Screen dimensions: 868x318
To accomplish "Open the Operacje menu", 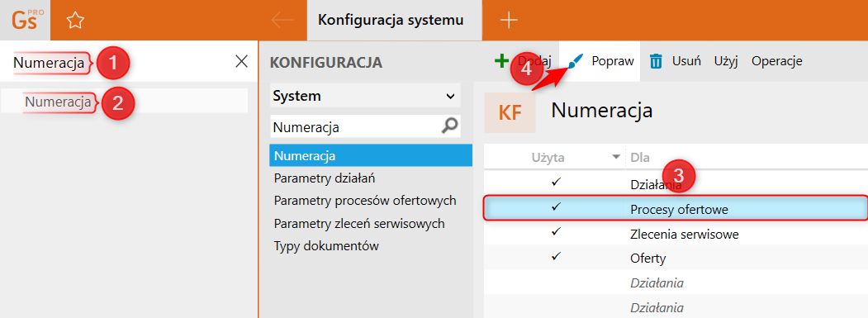I will click(x=776, y=61).
